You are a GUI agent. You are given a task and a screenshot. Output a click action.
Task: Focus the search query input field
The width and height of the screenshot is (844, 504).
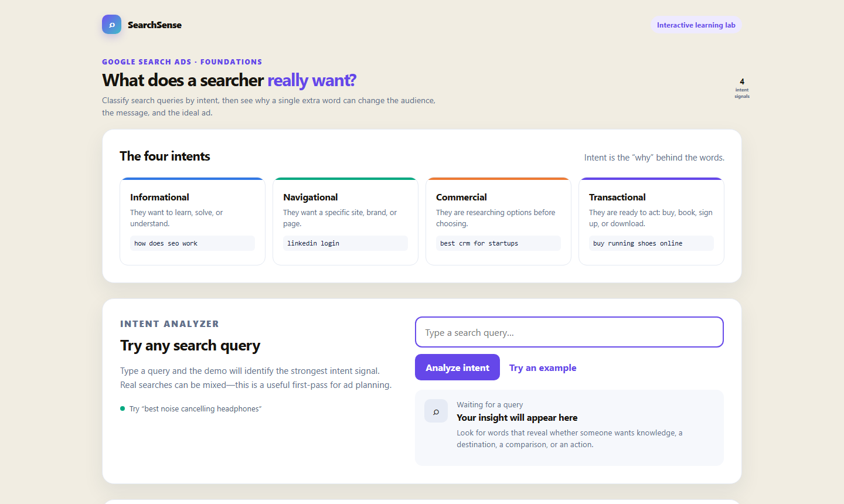[569, 332]
